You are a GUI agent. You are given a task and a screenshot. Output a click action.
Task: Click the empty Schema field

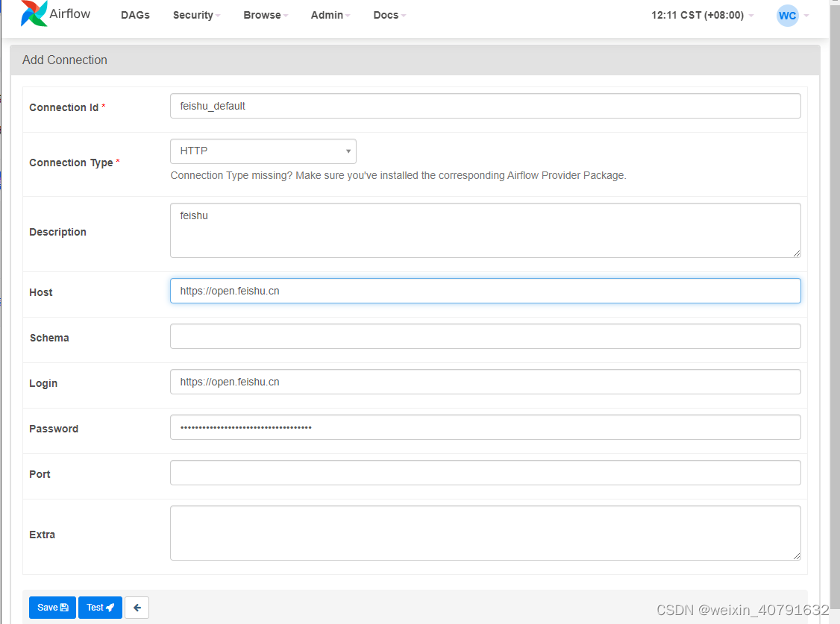click(486, 336)
